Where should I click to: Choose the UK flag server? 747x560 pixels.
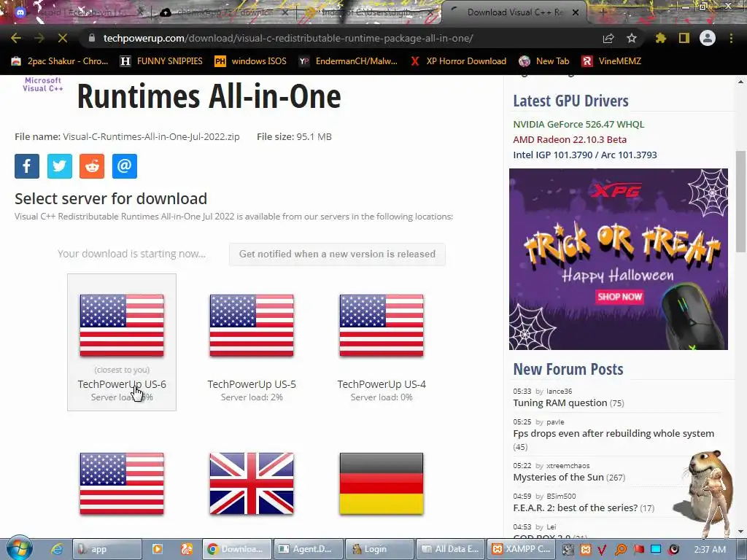pyautogui.click(x=252, y=483)
